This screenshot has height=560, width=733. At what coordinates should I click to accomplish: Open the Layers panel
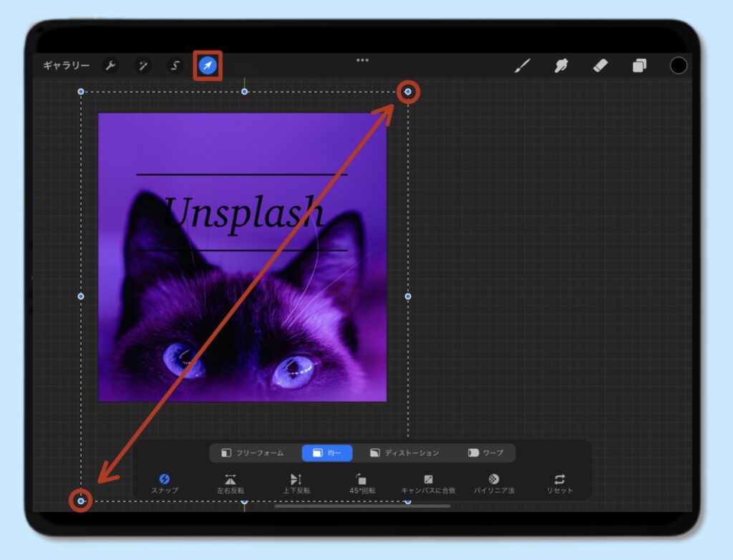(639, 65)
